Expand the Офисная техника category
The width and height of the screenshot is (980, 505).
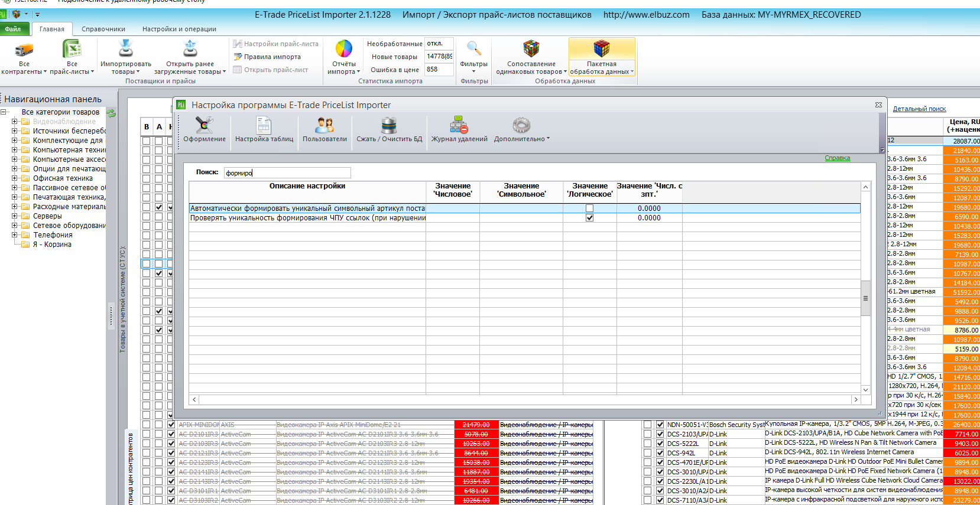(x=14, y=178)
